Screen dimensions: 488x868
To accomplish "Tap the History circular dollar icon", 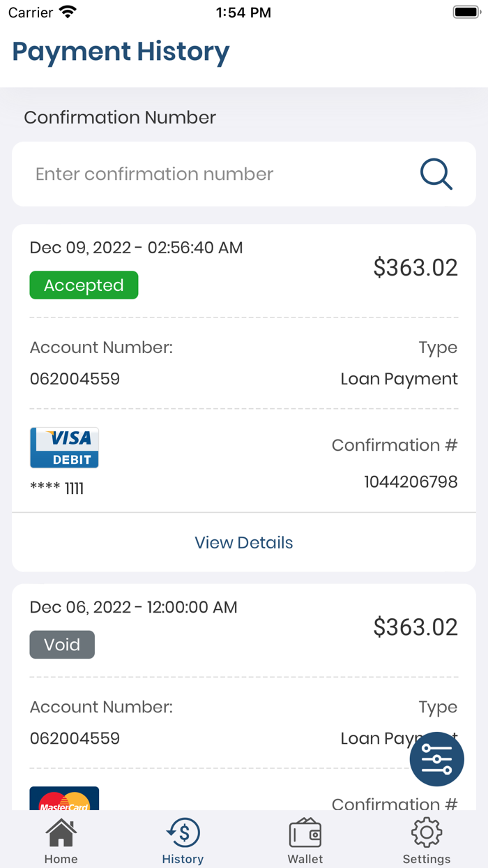I will [183, 831].
